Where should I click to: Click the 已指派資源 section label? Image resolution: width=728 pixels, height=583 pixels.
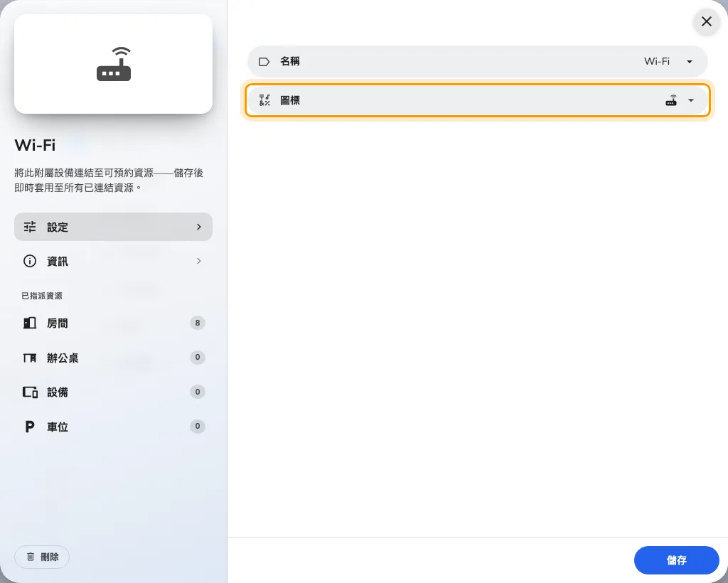pyautogui.click(x=42, y=296)
